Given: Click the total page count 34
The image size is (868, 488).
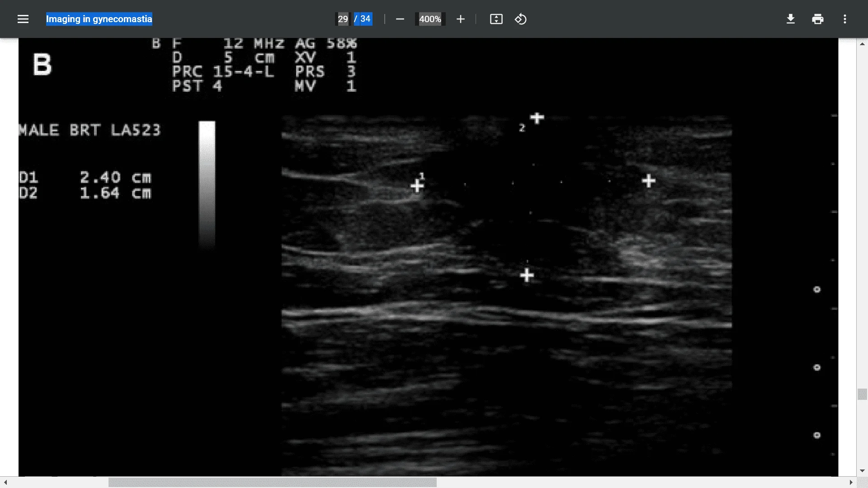Looking at the screenshot, I should click(x=366, y=19).
